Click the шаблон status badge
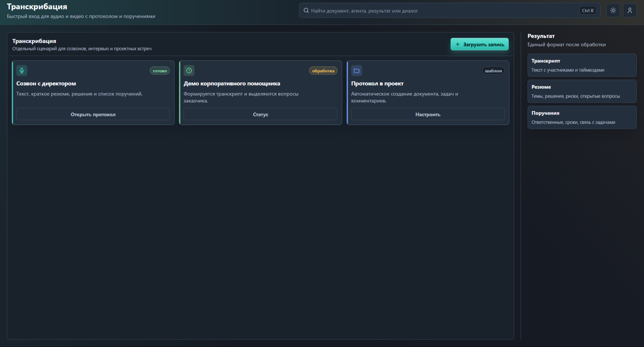Screen dimensions: 644x347 (x=493, y=71)
